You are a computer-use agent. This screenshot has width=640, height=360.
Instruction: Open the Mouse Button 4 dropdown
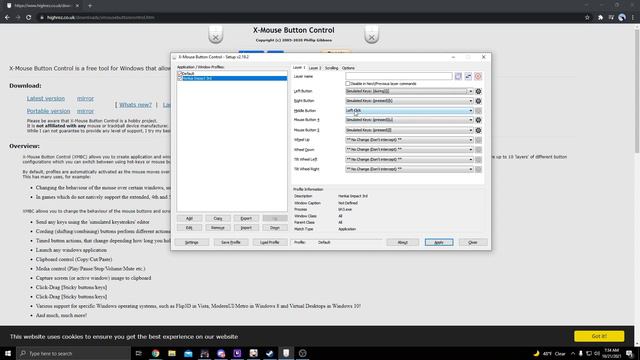[409, 120]
